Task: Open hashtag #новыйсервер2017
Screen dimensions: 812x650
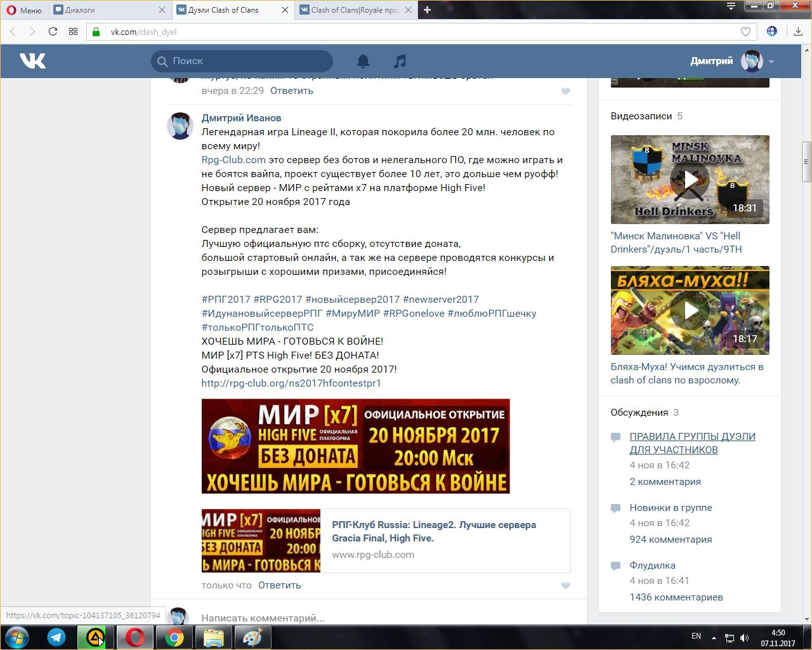Action: (x=353, y=300)
